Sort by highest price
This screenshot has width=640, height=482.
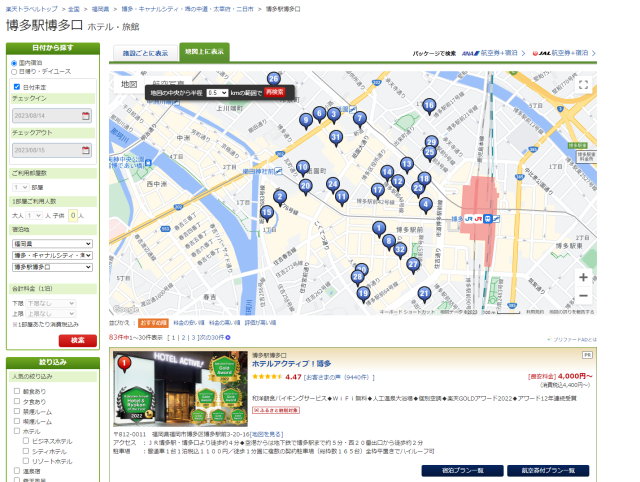[224, 323]
